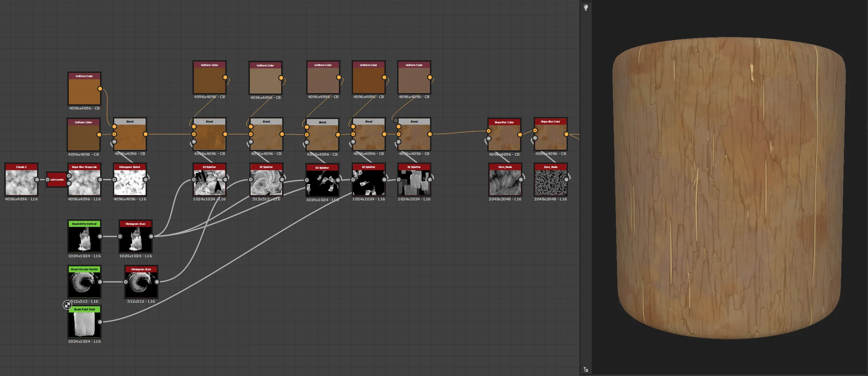
Task: Click the checker badge above Brush Paint Fluid
Action: point(67,305)
